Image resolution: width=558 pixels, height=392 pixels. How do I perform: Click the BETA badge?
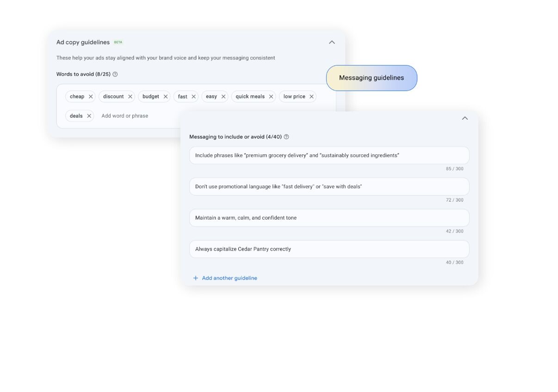click(118, 42)
